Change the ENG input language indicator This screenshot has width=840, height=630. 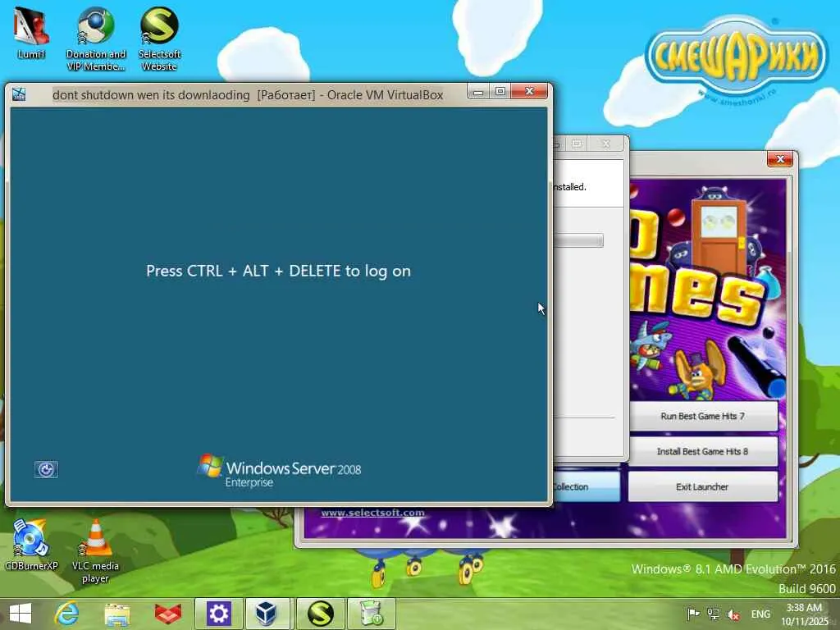pos(760,614)
